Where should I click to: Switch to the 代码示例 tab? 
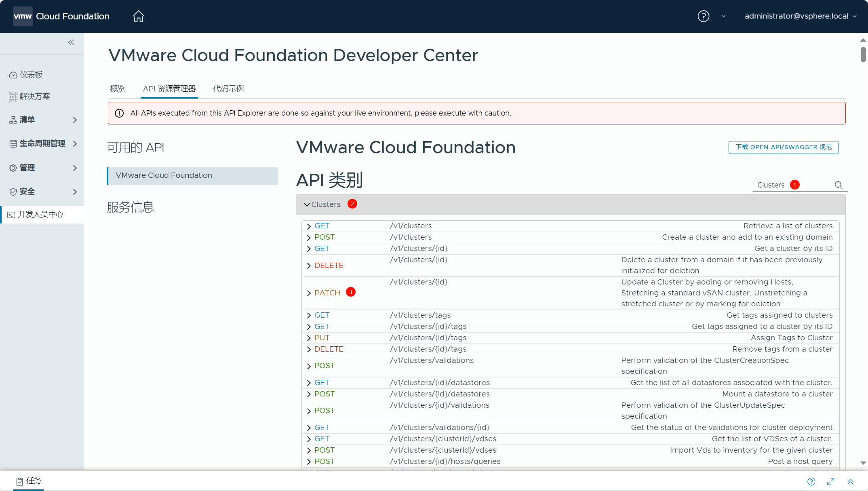click(x=228, y=89)
